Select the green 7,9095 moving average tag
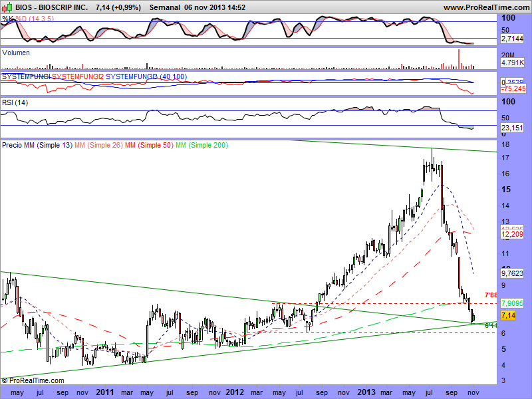The image size is (532, 399). [512, 303]
